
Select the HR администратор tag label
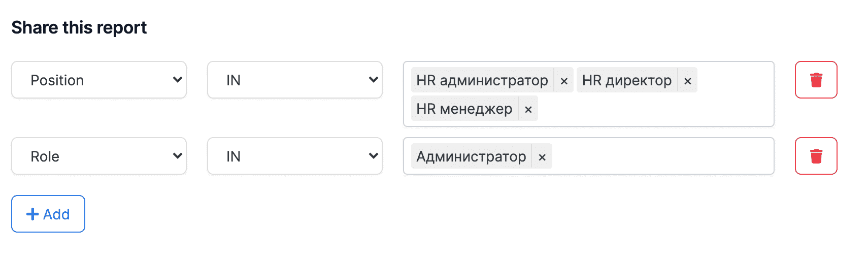click(x=482, y=80)
